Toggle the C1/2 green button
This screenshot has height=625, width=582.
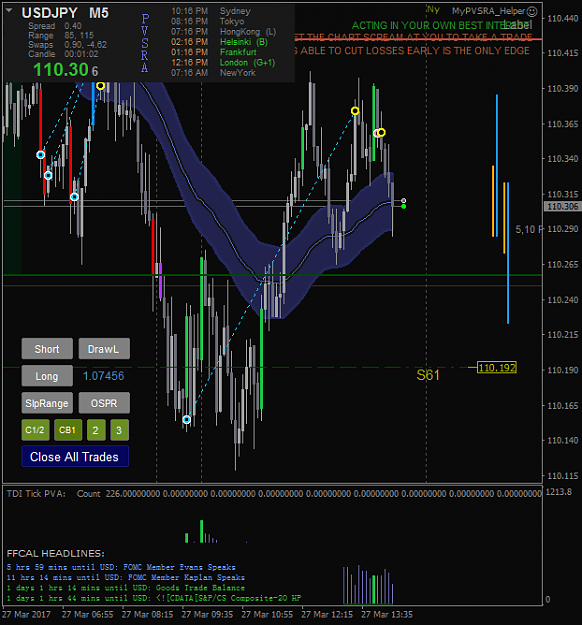point(35,430)
